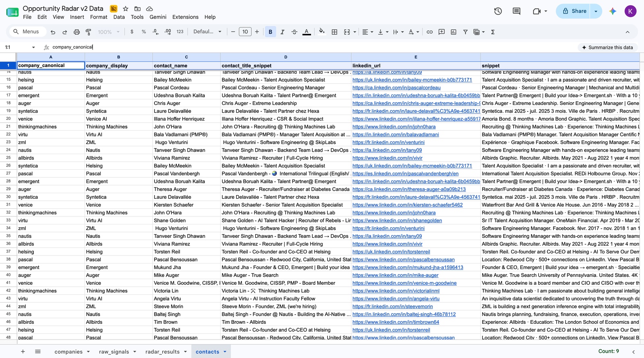644x358 pixels.
Task: Select the paint format tool
Action: pos(89,32)
